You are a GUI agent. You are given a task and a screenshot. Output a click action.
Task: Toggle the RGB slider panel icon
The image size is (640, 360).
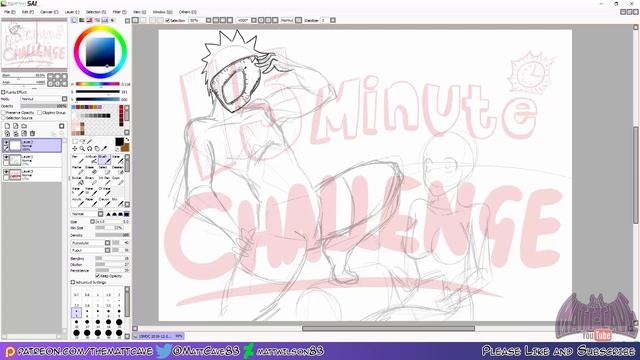click(82, 20)
